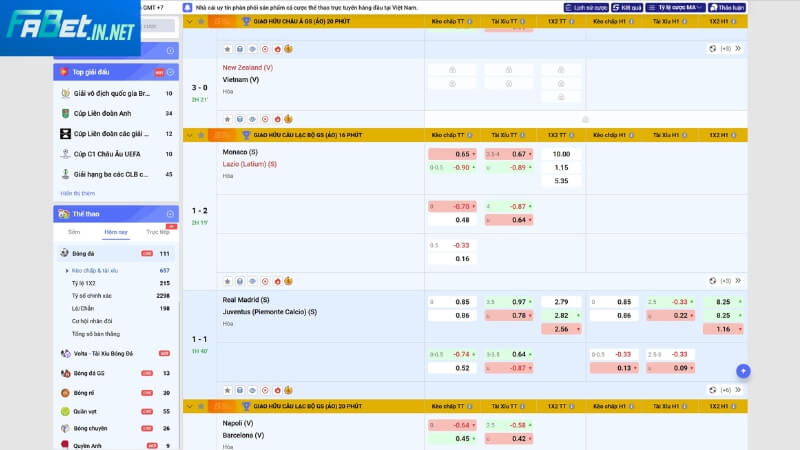Bet Real Madrid 1X2 odds 2.79
The image size is (800, 450).
click(x=561, y=302)
